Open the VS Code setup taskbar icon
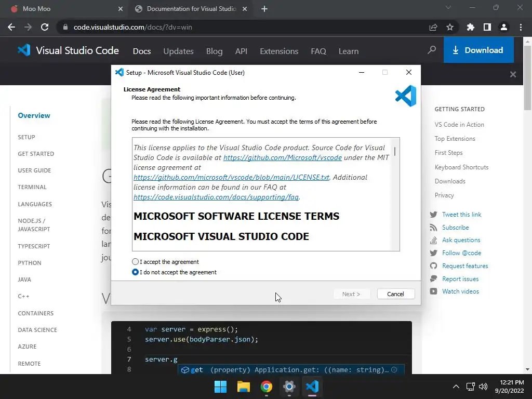The width and height of the screenshot is (532, 399). tap(312, 387)
